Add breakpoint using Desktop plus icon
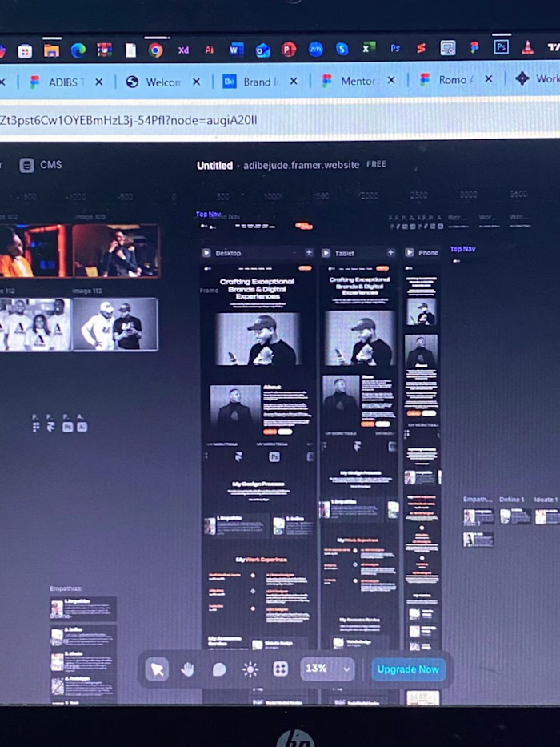560x747 pixels. pos(309,252)
